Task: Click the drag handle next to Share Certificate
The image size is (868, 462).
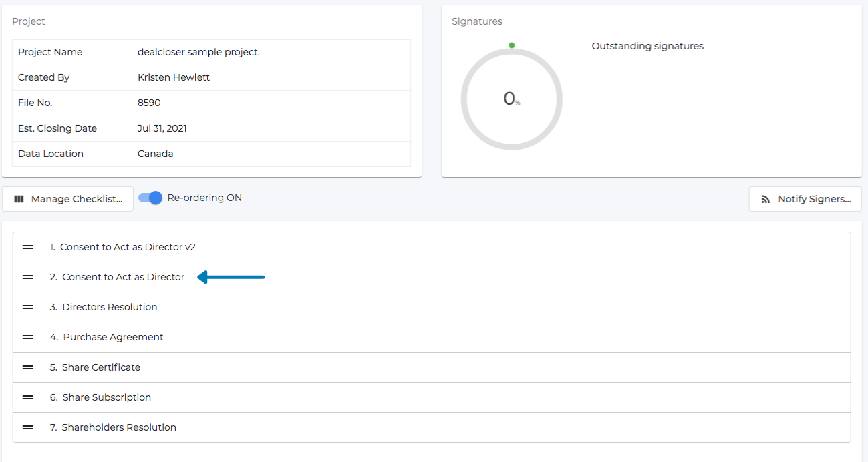Action: (27, 367)
